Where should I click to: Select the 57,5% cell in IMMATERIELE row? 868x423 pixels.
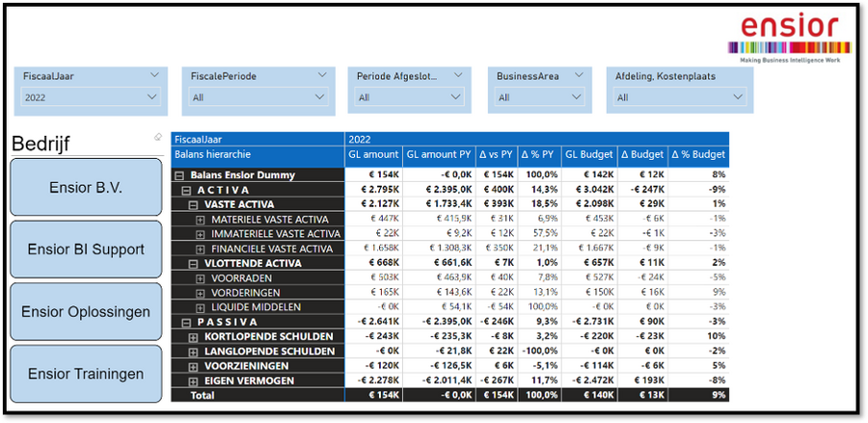pyautogui.click(x=540, y=234)
